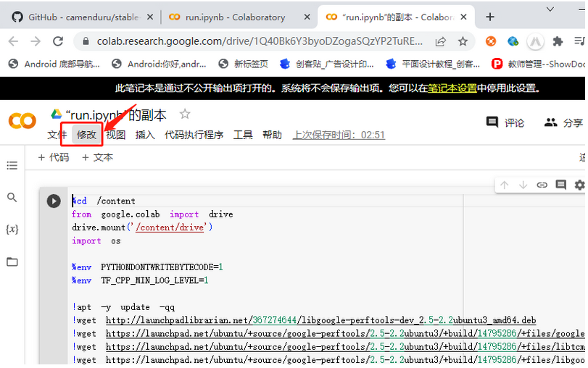
Task: Open the 修改 menu
Action: pos(86,135)
